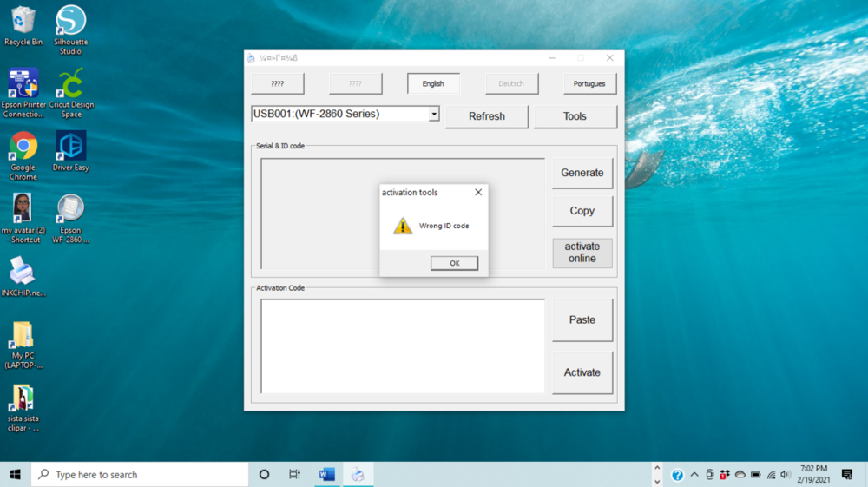Click the Refresh button
The width and height of the screenshot is (868, 487).
(487, 116)
